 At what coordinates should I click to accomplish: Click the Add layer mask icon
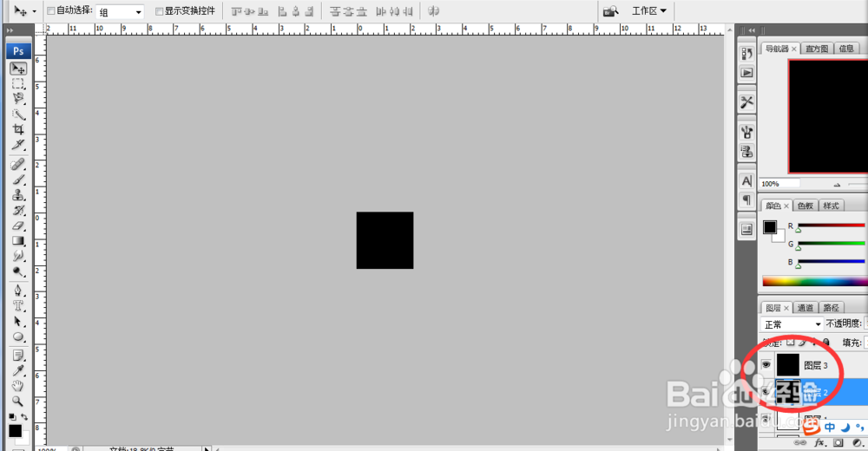pyautogui.click(x=838, y=443)
